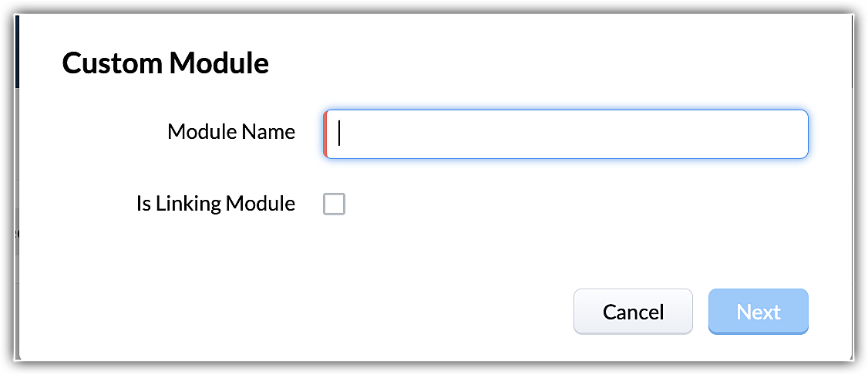The width and height of the screenshot is (868, 375).
Task: Click the Is Linking Module label
Action: click(215, 204)
